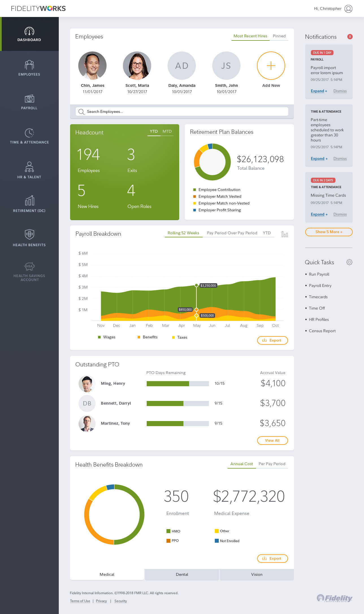Select the Dental tab
Image resolution: width=364 pixels, height=614 pixels.
[182, 574]
